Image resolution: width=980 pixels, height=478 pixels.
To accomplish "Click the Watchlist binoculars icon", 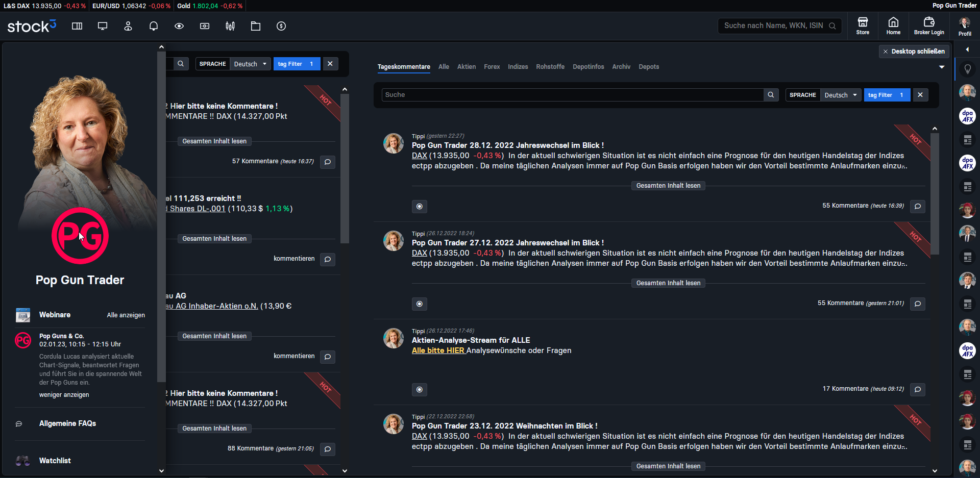I will (x=23, y=461).
